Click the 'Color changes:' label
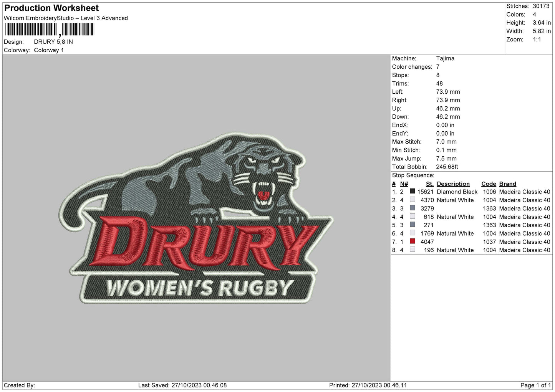 [412, 67]
